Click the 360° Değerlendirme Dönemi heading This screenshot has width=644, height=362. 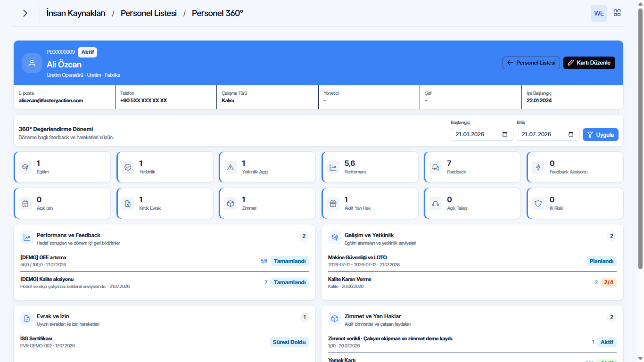pos(56,129)
